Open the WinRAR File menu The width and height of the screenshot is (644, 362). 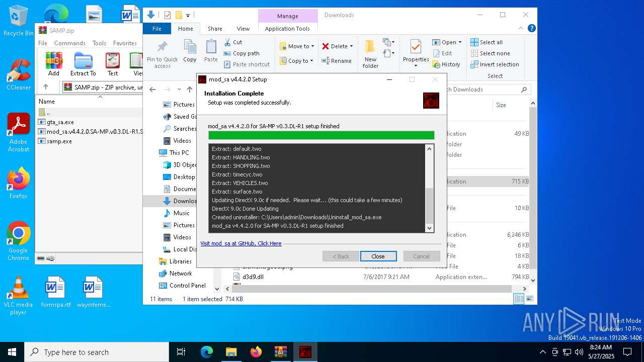[43, 43]
